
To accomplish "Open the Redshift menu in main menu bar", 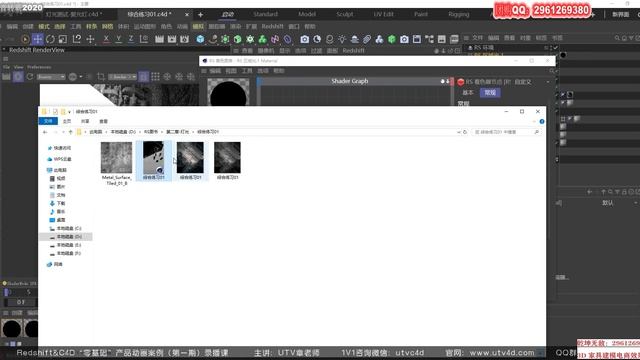I will tap(272, 27).
